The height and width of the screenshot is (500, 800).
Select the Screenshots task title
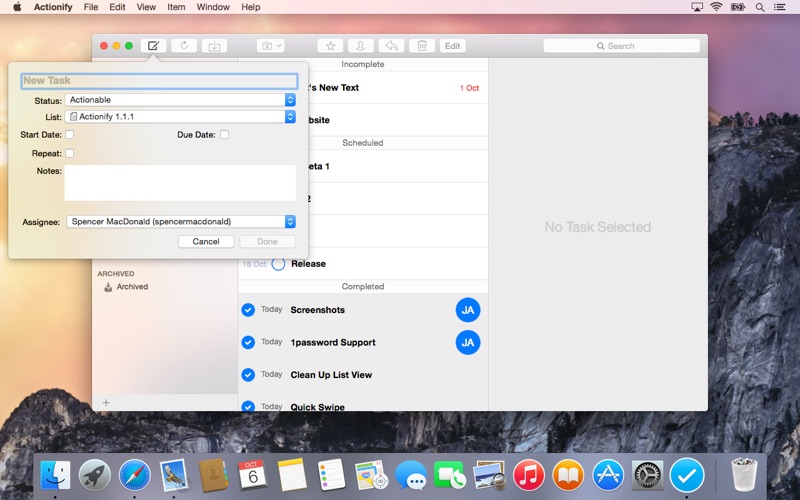coord(317,310)
